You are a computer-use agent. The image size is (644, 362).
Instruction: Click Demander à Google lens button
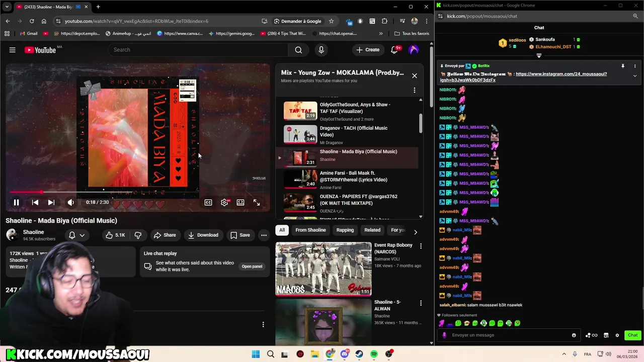[297, 21]
